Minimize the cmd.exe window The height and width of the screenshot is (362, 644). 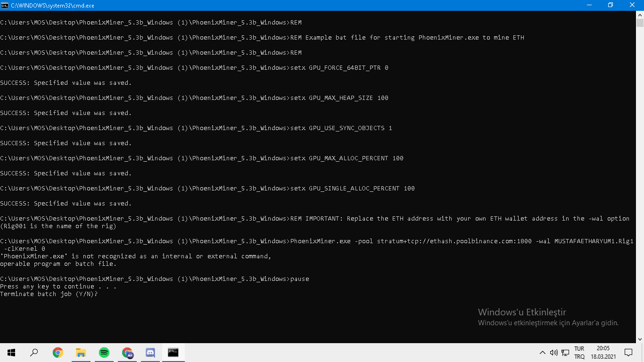point(589,5)
